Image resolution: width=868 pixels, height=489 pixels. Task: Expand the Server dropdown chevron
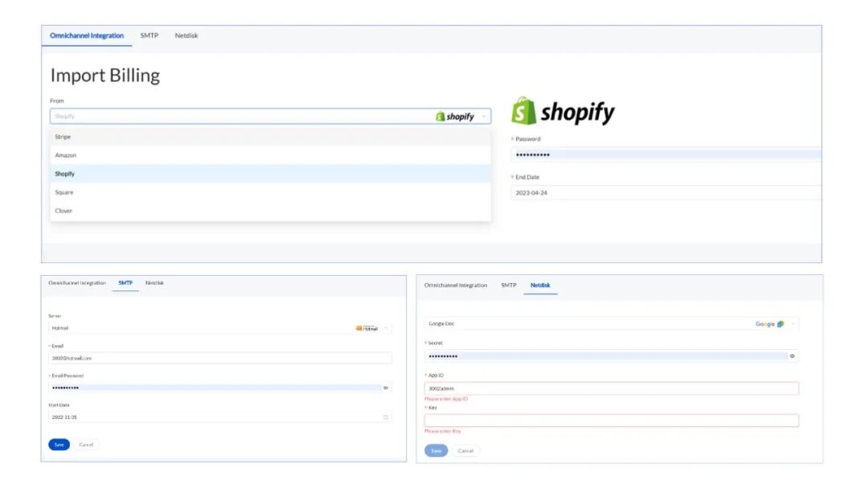[386, 328]
